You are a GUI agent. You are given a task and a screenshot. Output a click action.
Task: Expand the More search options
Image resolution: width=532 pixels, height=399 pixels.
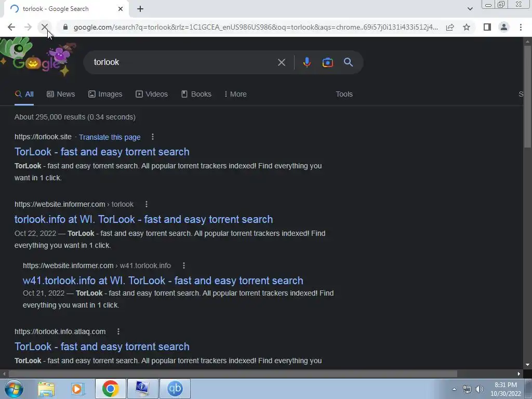pyautogui.click(x=235, y=95)
